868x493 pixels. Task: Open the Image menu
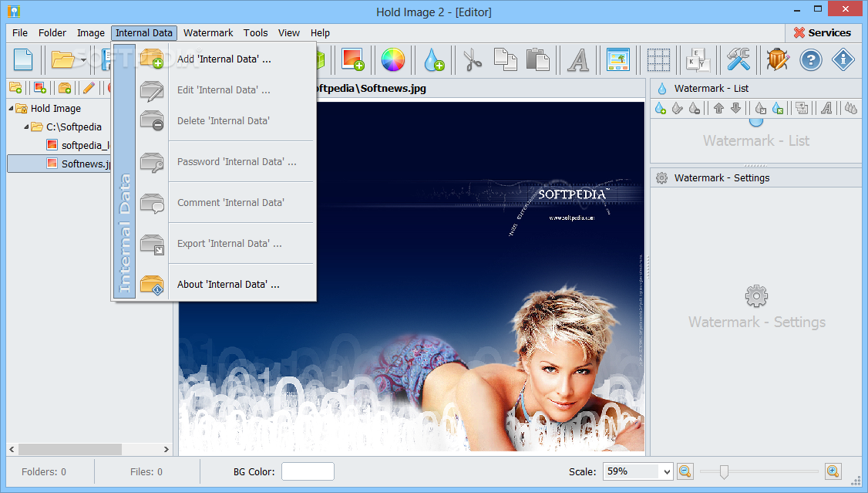(91, 32)
